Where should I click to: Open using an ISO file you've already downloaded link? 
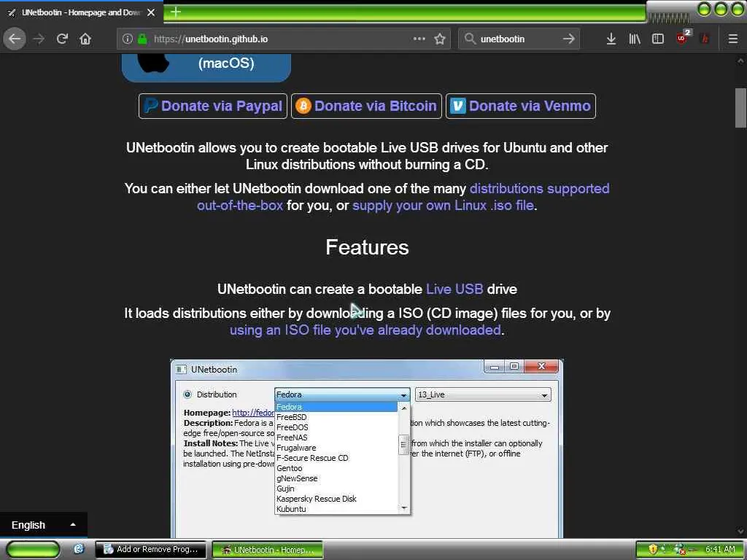click(365, 330)
